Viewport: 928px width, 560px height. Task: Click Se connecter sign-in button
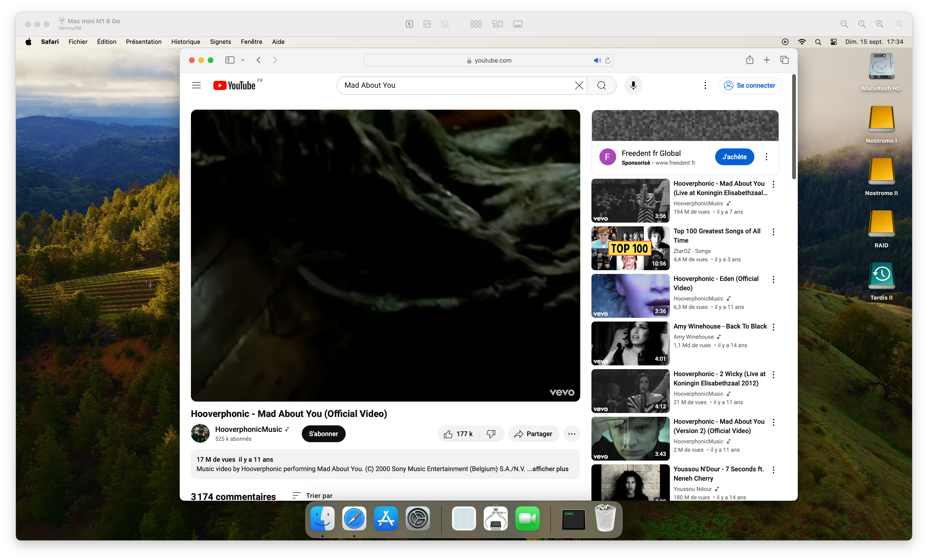[x=750, y=85]
